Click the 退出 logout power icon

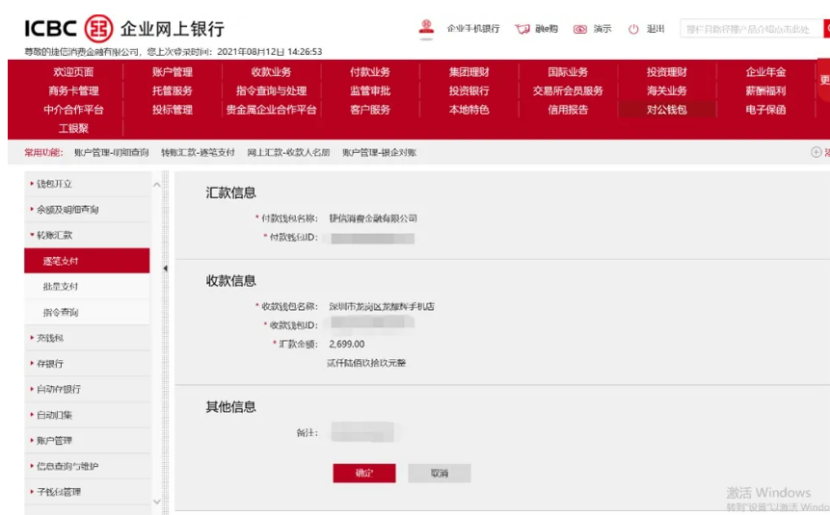(633, 29)
